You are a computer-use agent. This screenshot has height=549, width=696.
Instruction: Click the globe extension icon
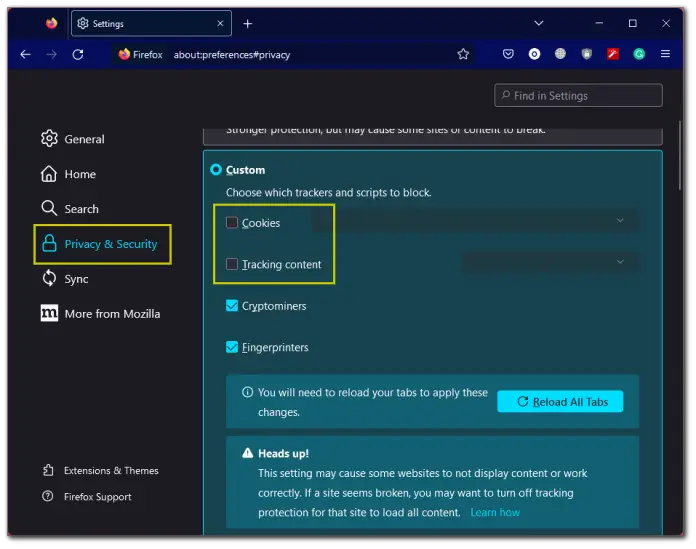point(560,54)
